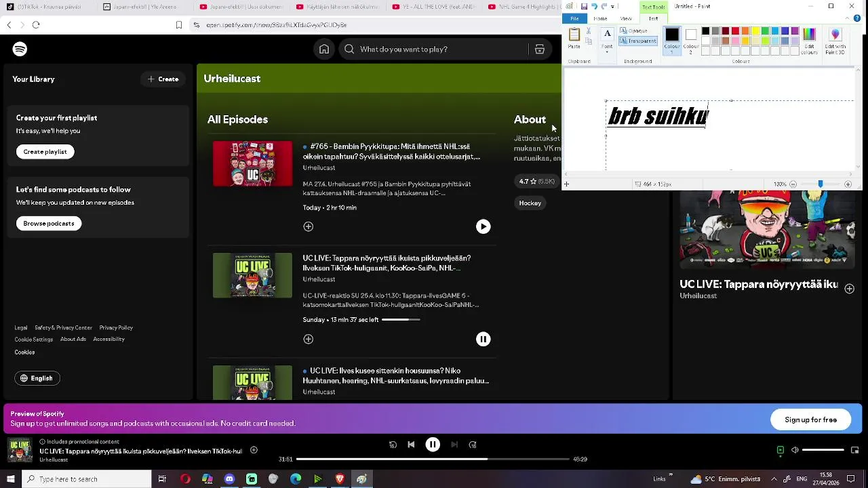Select Opaque background option in Paint
This screenshot has width=868, height=488.
[x=634, y=31]
